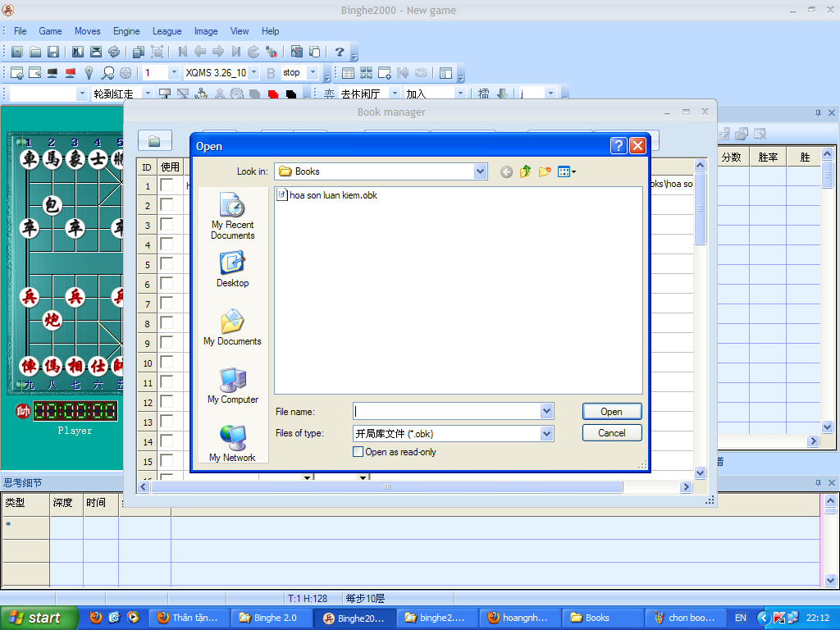
Task: Open the File menu
Action: [x=21, y=31]
